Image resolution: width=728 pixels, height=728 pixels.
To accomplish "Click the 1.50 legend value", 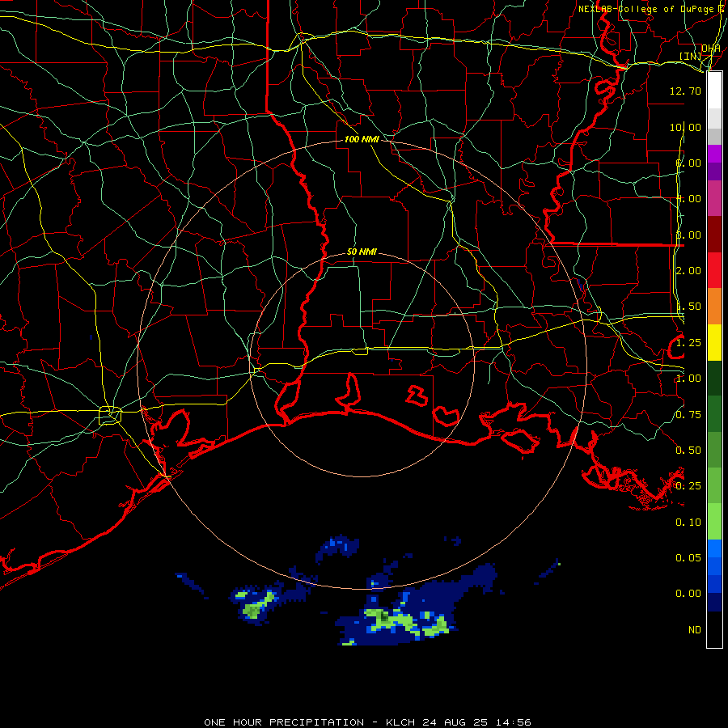I will [688, 307].
